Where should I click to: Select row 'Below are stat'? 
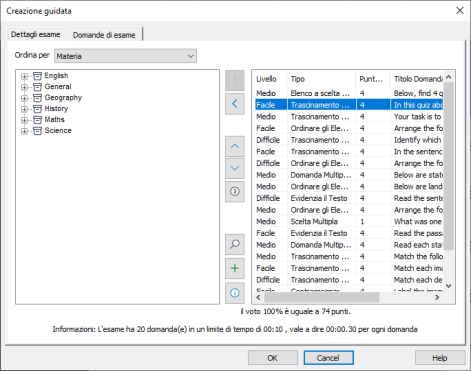coord(348,175)
